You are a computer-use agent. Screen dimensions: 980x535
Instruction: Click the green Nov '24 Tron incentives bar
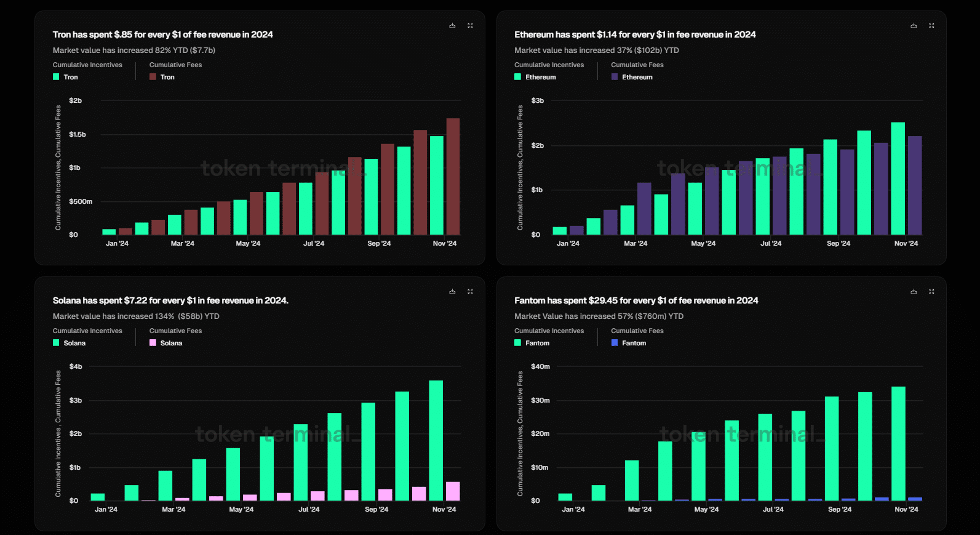[437, 185]
